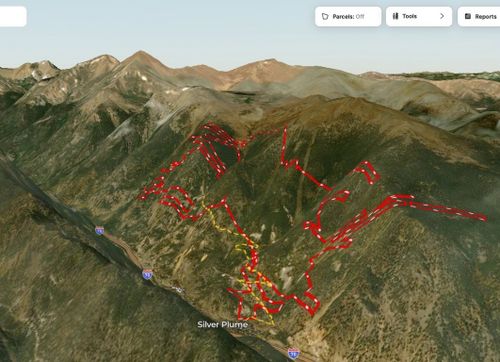The width and height of the screenshot is (500, 362).
Task: Select the uppermost I-70 highway shield
Action: (99, 230)
